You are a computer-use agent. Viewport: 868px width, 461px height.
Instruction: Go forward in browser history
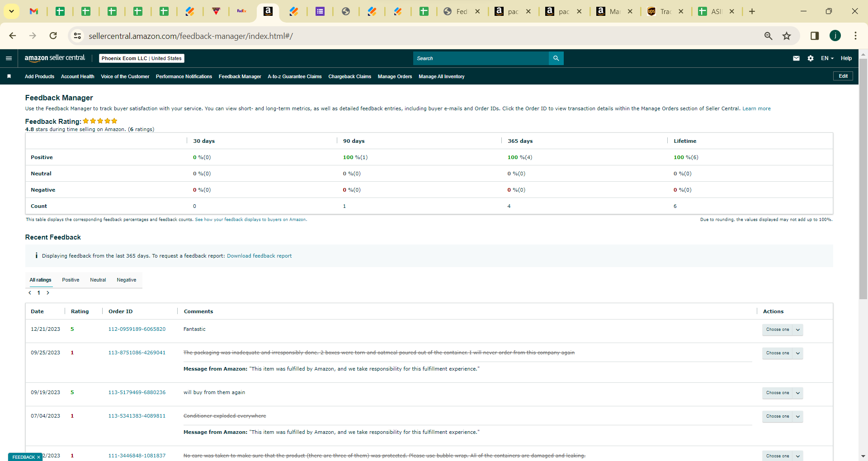click(33, 36)
